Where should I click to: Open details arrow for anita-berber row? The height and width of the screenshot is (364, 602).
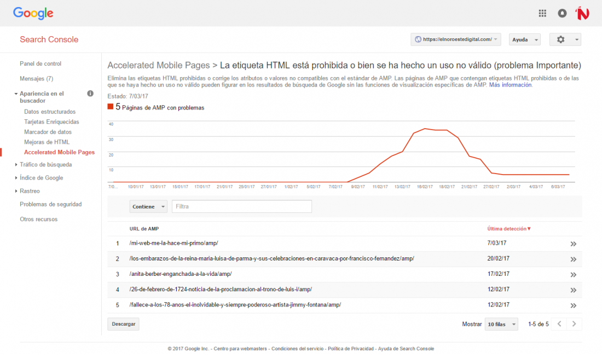[573, 275]
